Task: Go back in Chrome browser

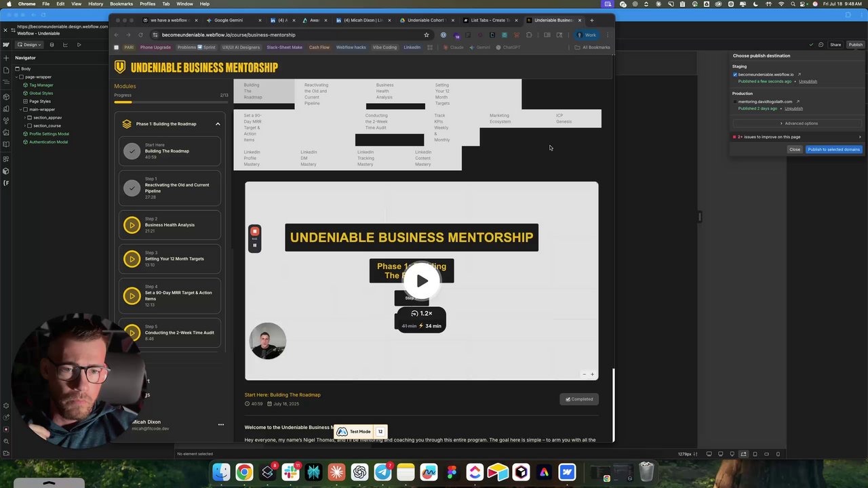Action: 116,35
